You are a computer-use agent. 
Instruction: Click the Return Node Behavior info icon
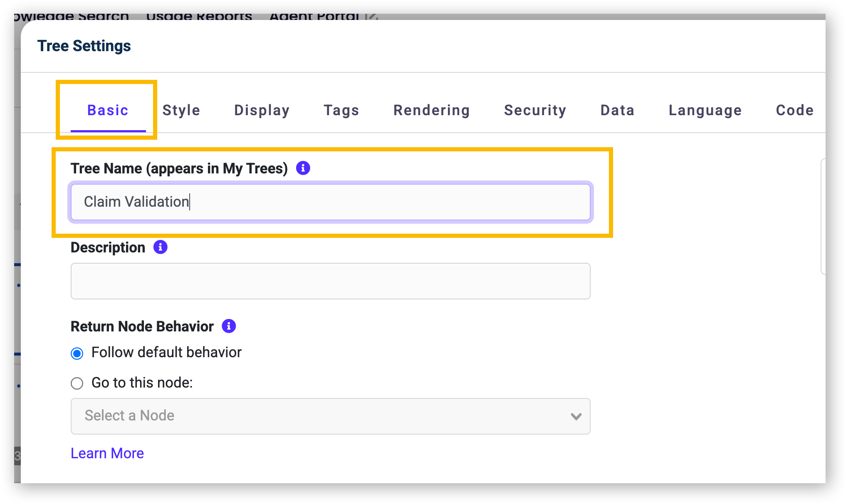coord(229,326)
